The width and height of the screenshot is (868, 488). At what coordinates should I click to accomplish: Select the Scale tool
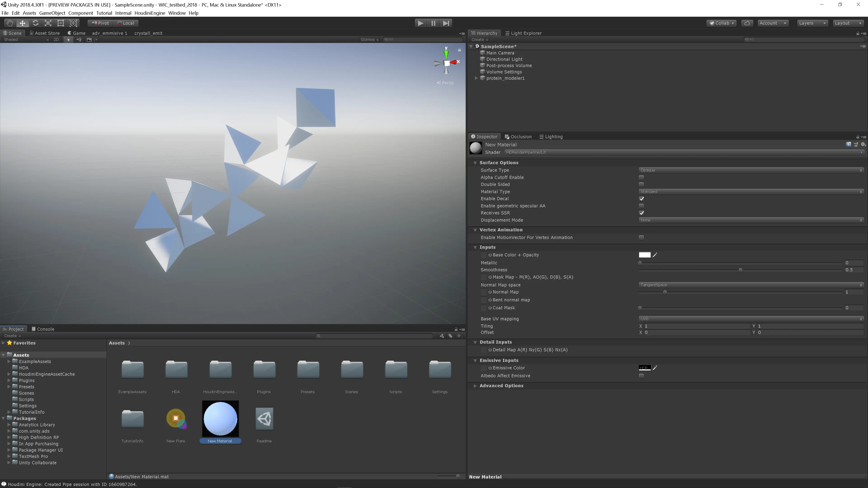[48, 23]
